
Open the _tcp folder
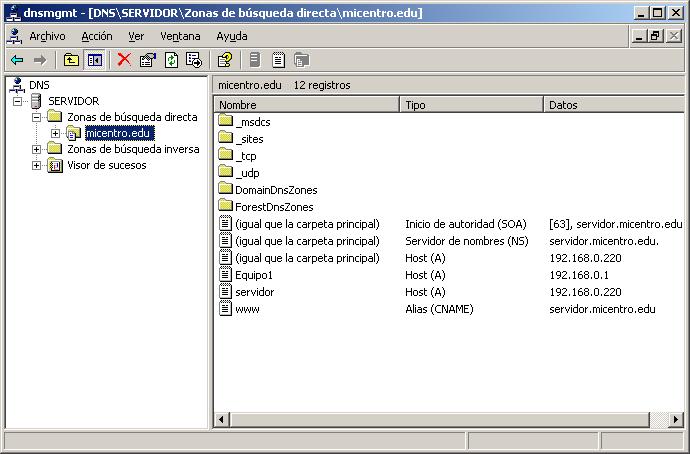tap(237, 156)
